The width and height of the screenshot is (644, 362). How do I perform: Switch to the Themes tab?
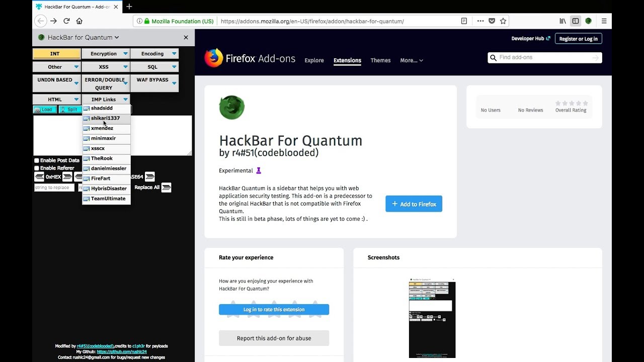(x=380, y=60)
